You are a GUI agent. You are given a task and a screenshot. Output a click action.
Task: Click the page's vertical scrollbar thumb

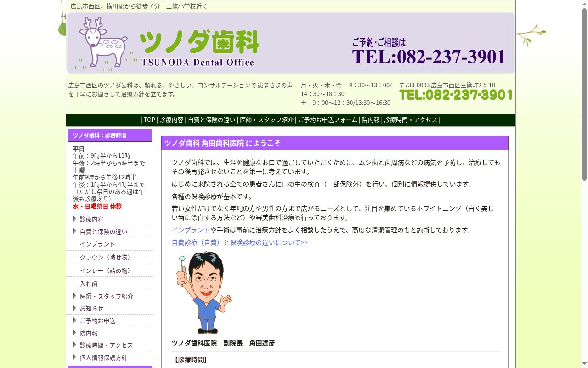click(x=584, y=94)
